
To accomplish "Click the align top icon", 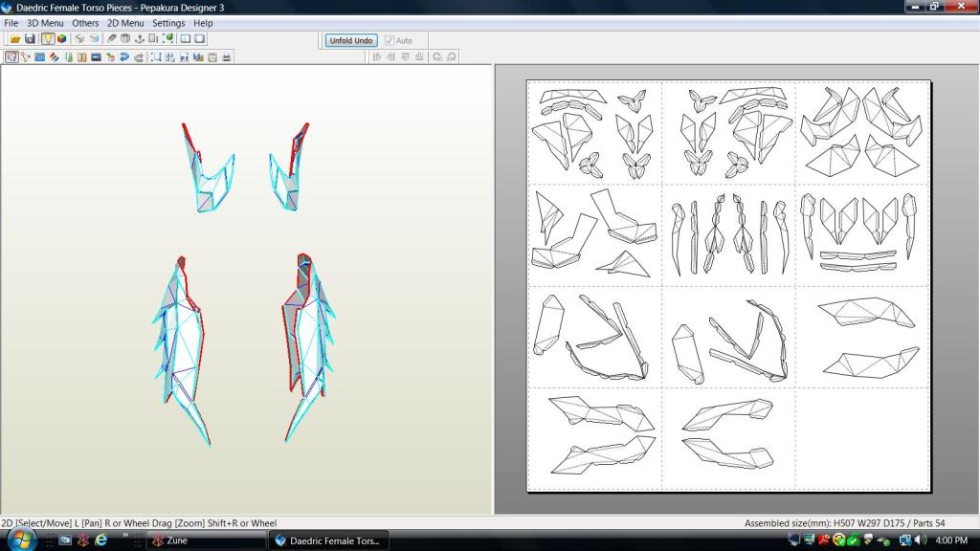I will click(x=405, y=56).
